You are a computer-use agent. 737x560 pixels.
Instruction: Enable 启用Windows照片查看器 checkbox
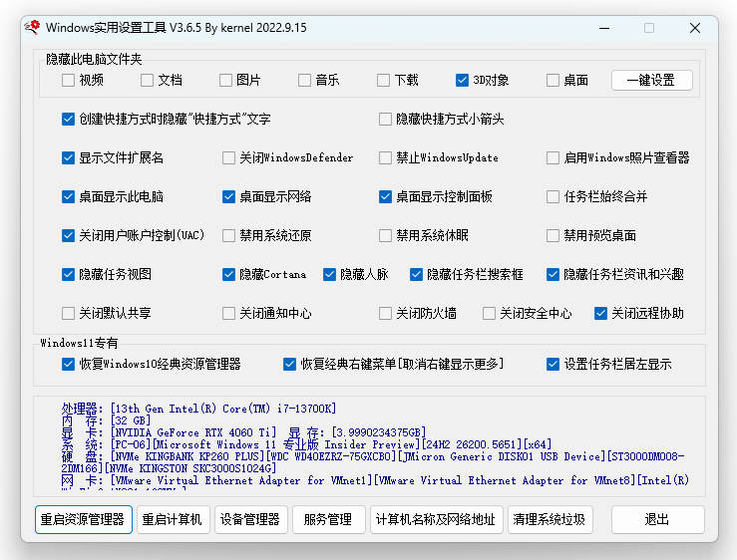point(553,157)
